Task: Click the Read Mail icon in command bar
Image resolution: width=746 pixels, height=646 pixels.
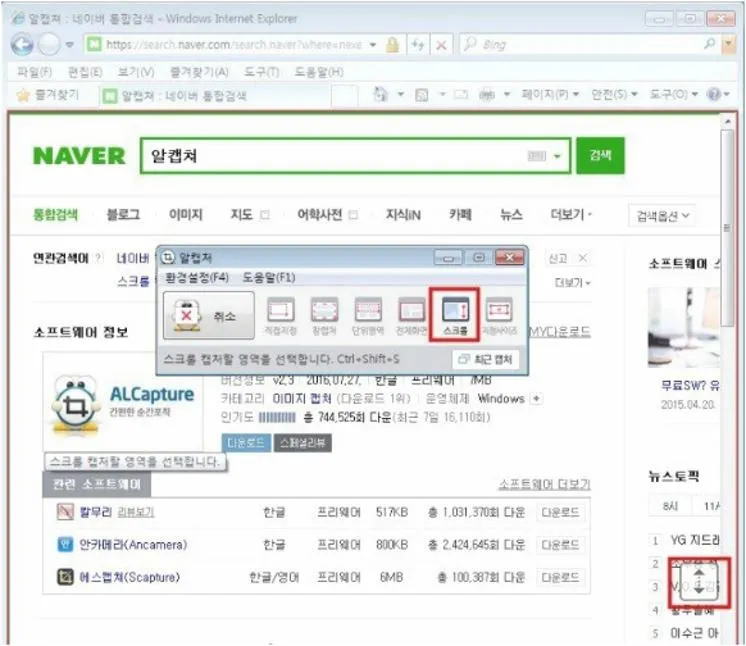Action: (461, 95)
